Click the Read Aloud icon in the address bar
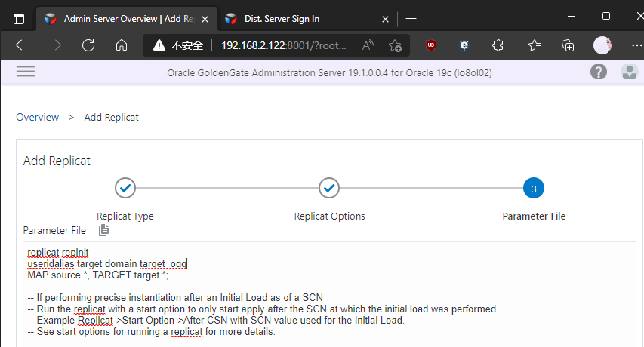This screenshot has height=347, width=644. [x=368, y=45]
